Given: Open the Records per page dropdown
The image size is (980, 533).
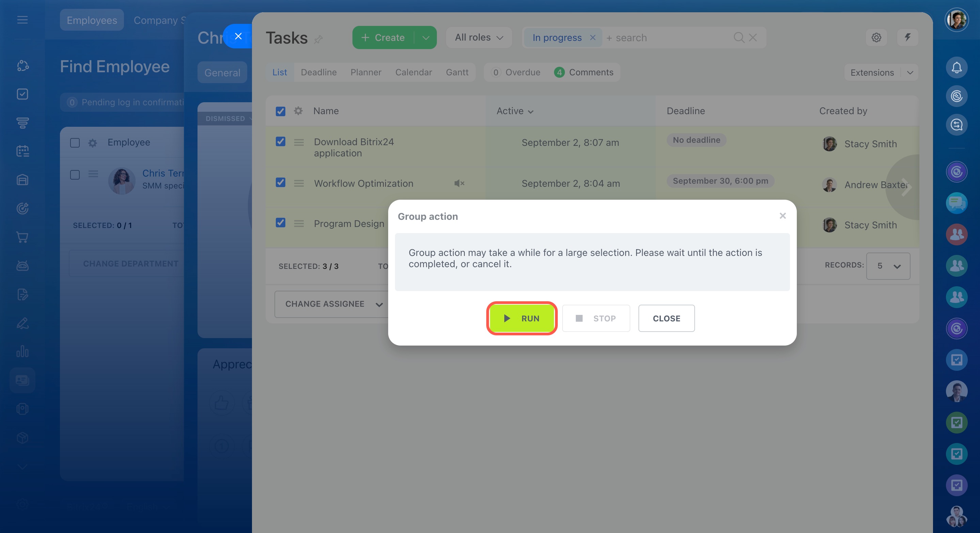Looking at the screenshot, I should (x=888, y=266).
